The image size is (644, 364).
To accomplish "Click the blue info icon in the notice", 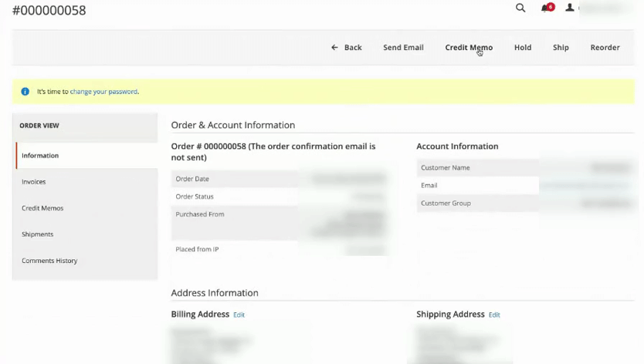I will tap(25, 92).
